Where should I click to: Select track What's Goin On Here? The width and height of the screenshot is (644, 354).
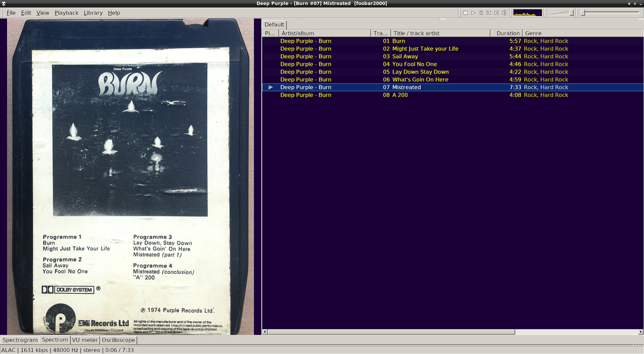coord(453,79)
